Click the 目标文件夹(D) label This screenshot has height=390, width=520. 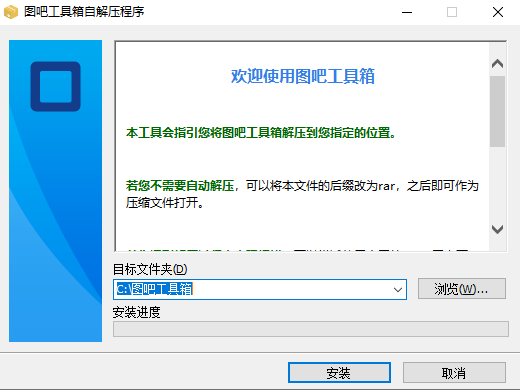tap(150, 269)
